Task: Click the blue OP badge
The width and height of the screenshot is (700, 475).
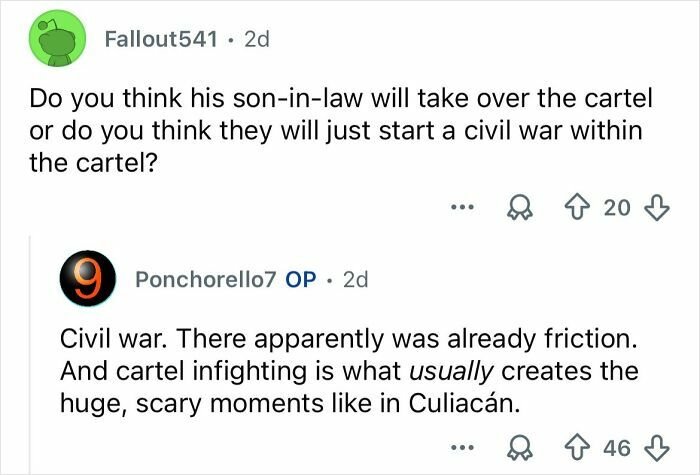Action: click(301, 279)
